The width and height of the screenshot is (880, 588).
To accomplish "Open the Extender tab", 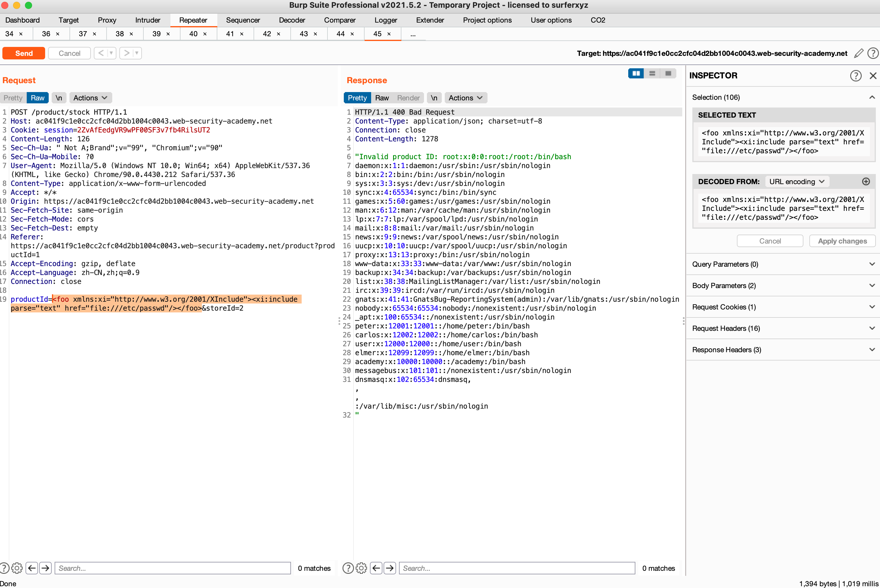I will click(x=430, y=20).
